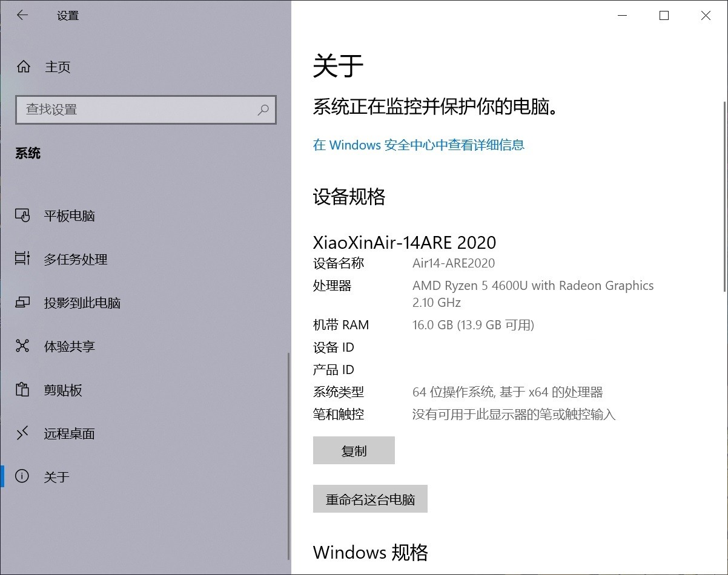This screenshot has width=728, height=575.
Task: Click the device name value "Air14-ARE2020"
Action: pos(454,263)
